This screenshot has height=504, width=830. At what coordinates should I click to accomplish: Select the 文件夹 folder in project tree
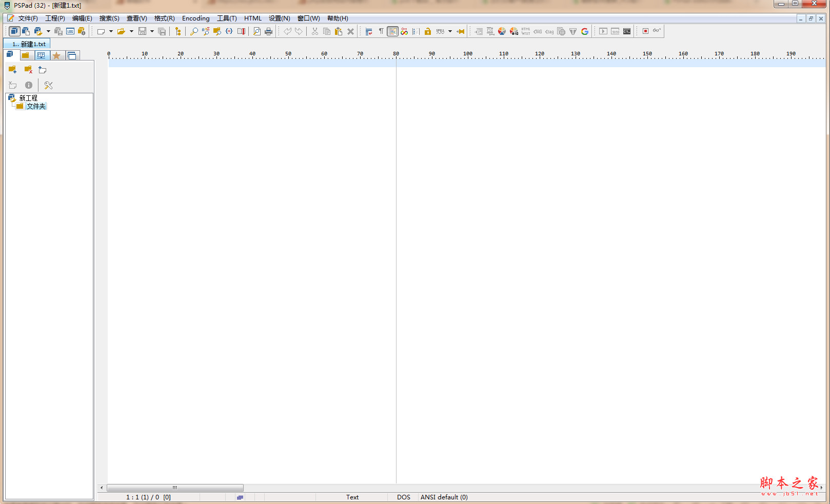36,106
